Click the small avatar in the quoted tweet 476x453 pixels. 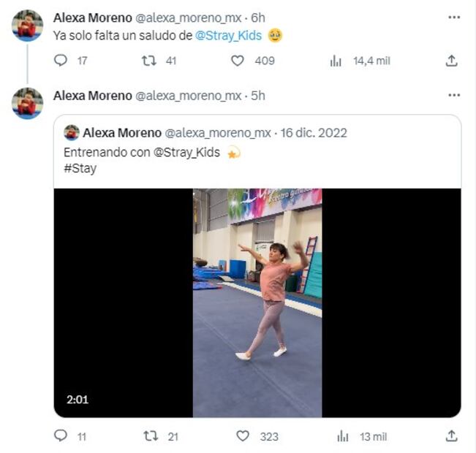click(x=72, y=133)
